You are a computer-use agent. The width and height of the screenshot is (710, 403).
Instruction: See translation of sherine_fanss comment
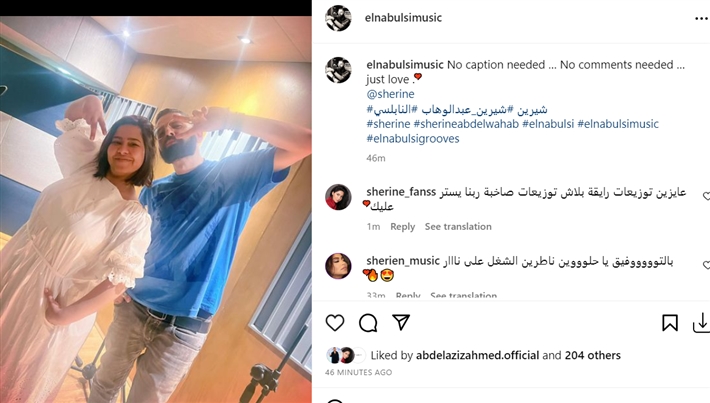coord(458,226)
